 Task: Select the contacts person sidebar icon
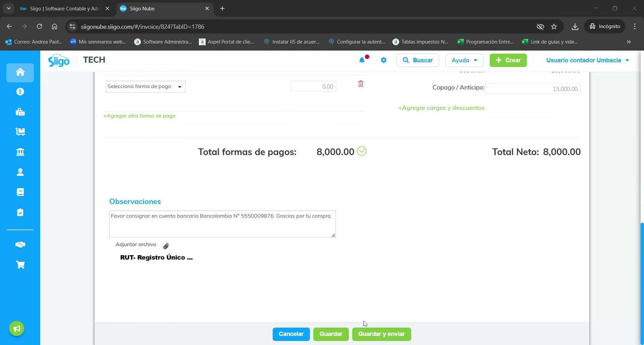pyautogui.click(x=20, y=172)
